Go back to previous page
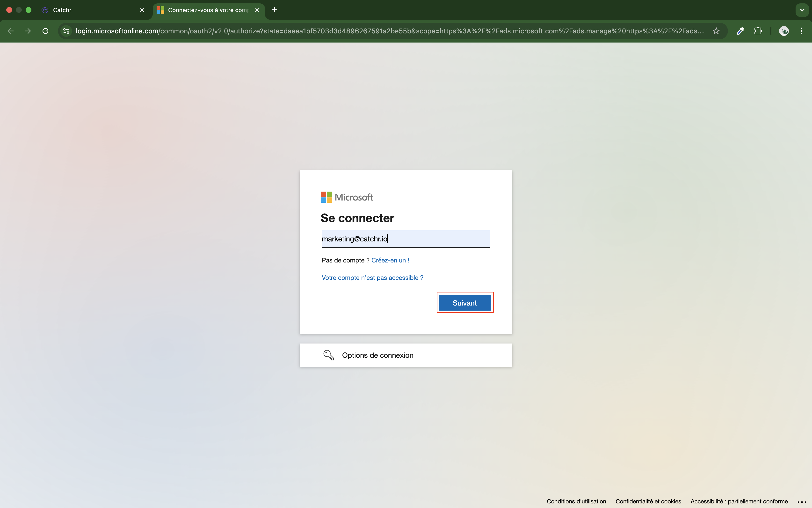812x508 pixels. (11, 31)
